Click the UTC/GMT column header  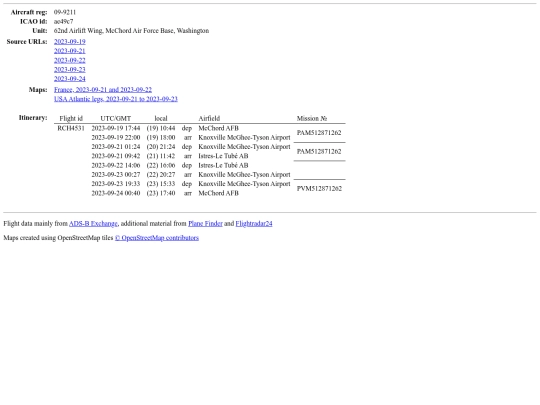click(x=116, y=118)
